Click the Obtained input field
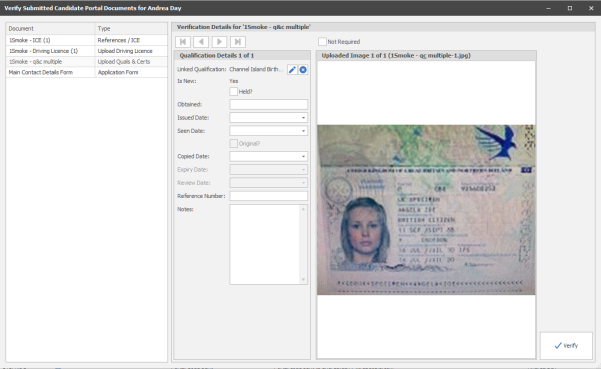The height and width of the screenshot is (369, 601). pyautogui.click(x=268, y=104)
